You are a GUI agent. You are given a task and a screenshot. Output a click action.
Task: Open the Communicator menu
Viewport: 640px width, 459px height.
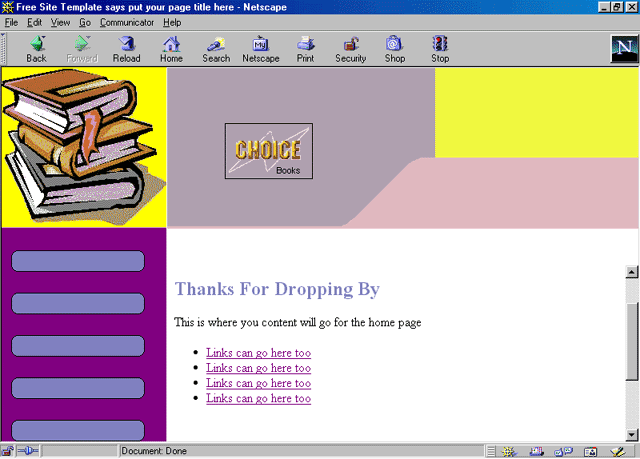(x=127, y=22)
